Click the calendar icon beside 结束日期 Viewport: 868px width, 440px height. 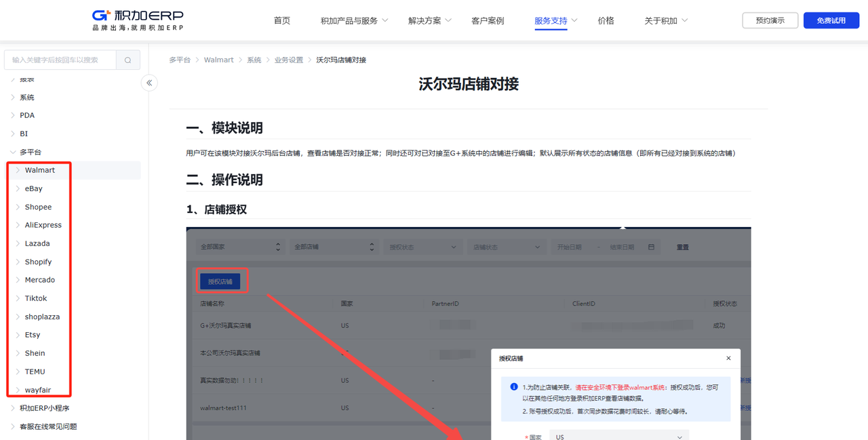652,247
